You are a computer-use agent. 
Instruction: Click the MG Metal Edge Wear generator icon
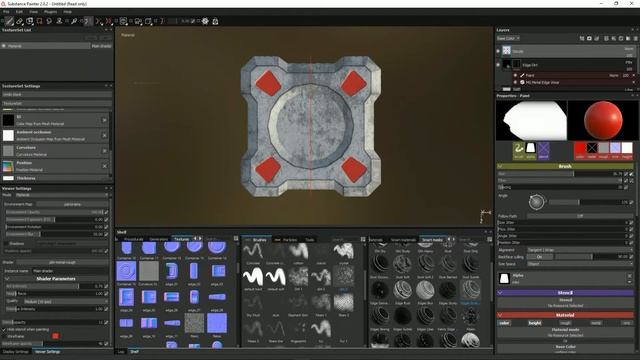(522, 82)
